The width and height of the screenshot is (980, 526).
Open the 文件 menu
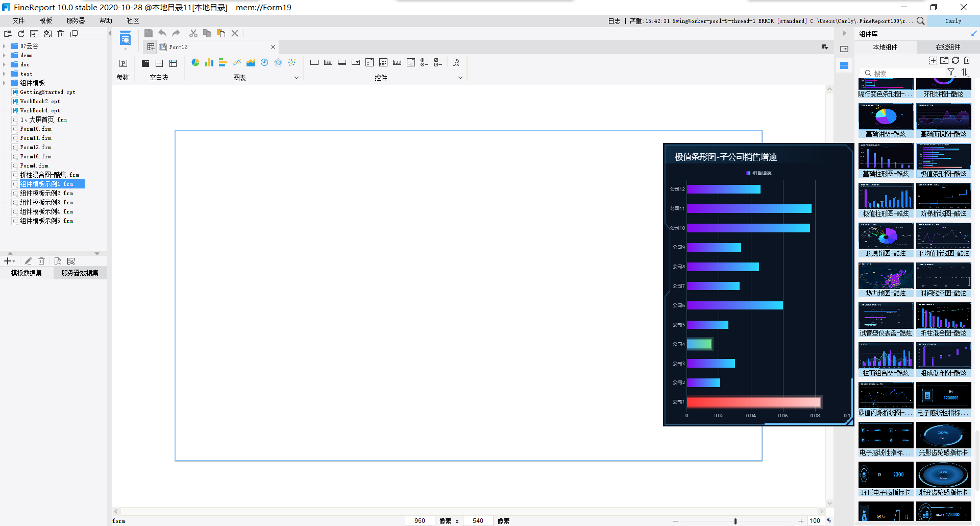tap(19, 21)
